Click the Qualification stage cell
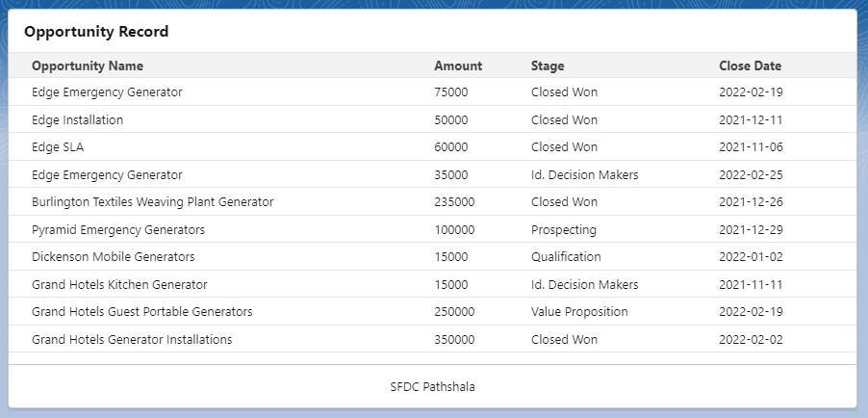This screenshot has height=418, width=868. 566,257
